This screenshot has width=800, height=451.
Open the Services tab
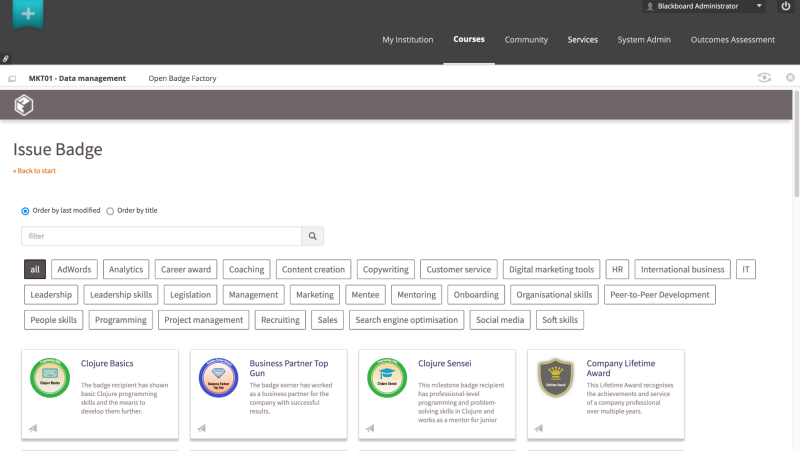point(583,39)
